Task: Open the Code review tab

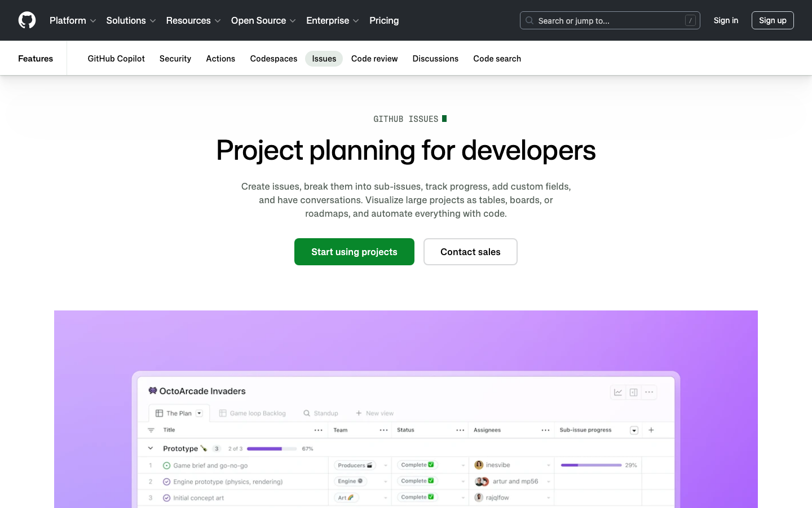Action: pyautogui.click(x=374, y=59)
